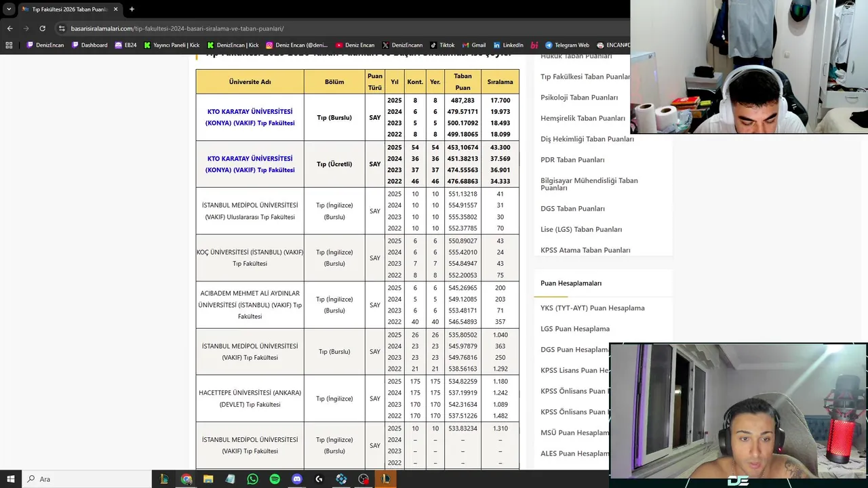Open LGS Puan Hesaplama link
This screenshot has height=488, width=868.
575,329
